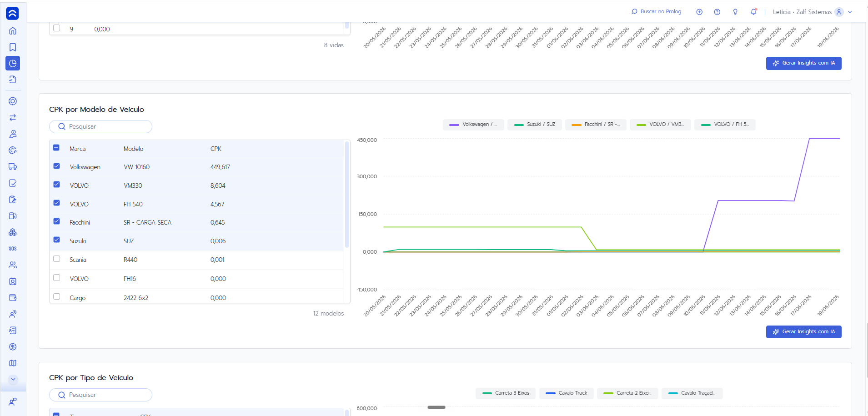The image size is (868, 416).
Task: Open the dollar sign finance icon
Action: [13, 347]
